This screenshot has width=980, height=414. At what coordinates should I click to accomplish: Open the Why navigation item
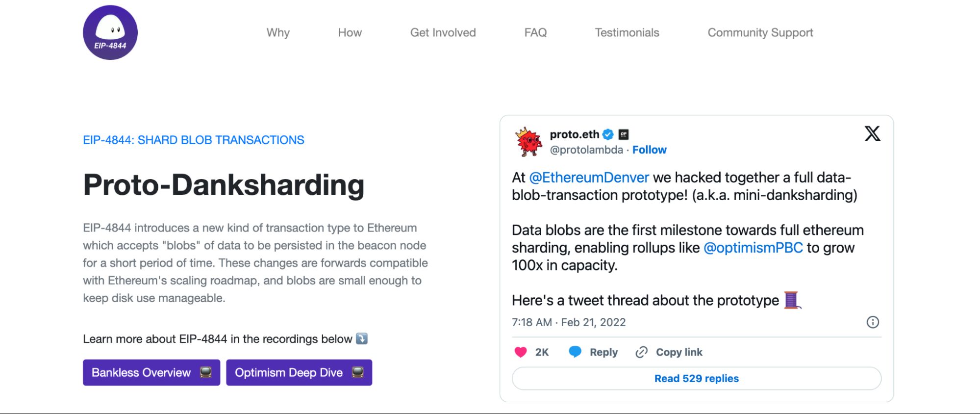278,32
